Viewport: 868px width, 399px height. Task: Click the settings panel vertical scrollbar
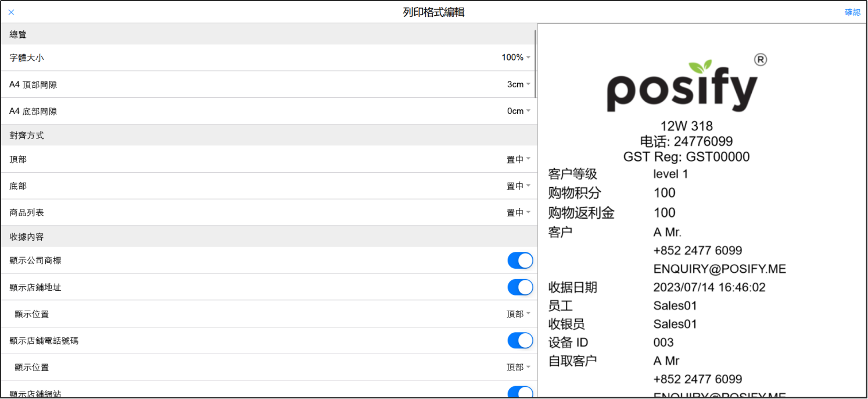coord(535,64)
